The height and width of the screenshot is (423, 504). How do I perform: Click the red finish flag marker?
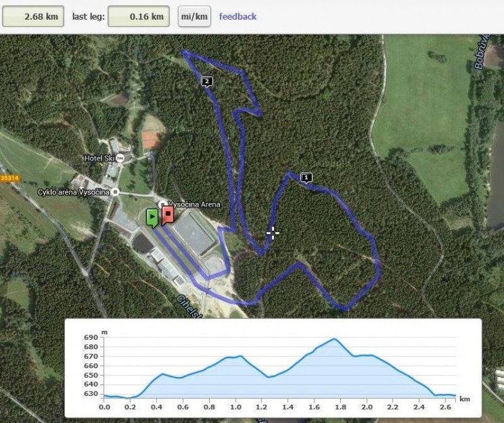point(168,215)
